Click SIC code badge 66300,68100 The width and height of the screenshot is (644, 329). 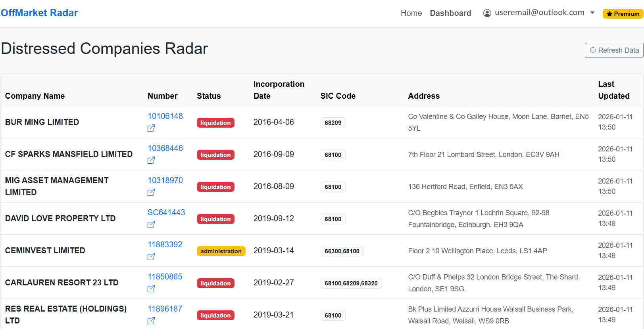click(342, 251)
